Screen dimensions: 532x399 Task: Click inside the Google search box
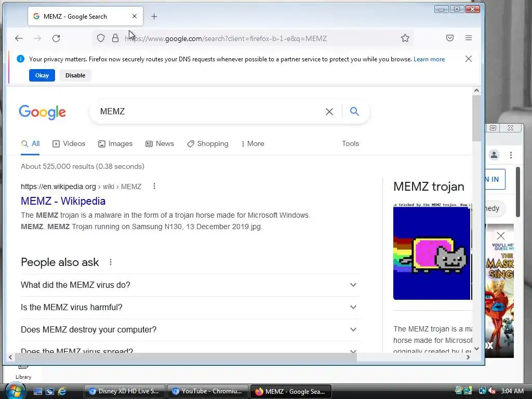tap(210, 112)
